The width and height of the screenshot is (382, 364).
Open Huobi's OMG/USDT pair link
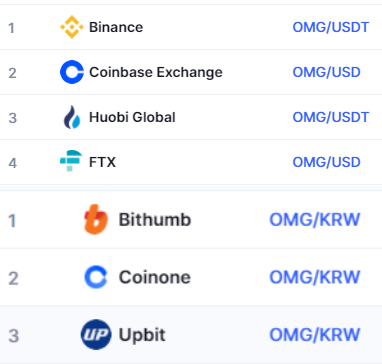(x=331, y=117)
